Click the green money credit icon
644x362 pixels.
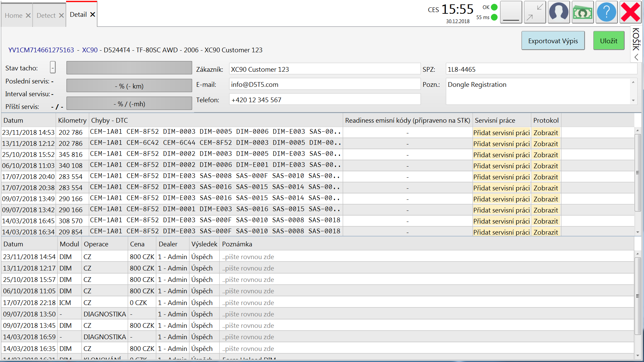(582, 12)
